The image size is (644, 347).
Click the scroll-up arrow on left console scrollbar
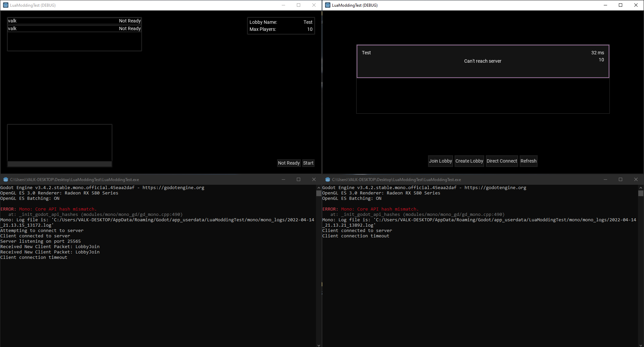319,187
